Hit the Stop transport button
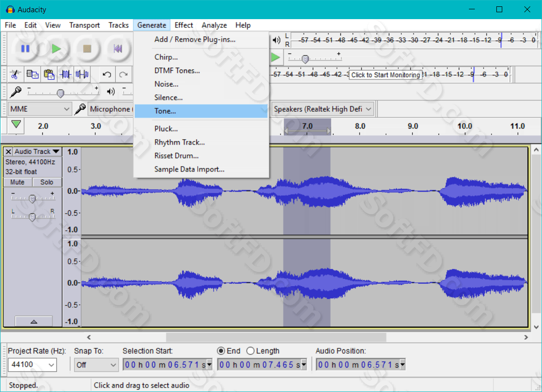 coord(87,49)
